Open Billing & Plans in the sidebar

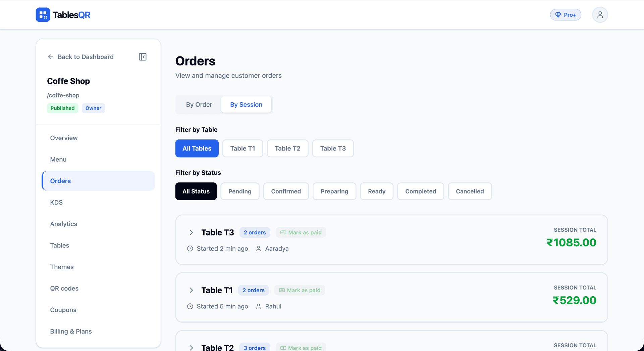pos(98,332)
